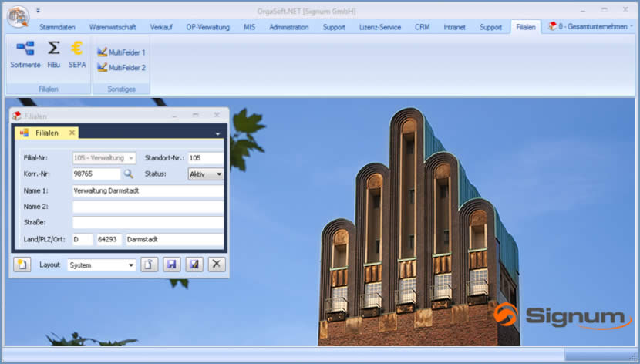640x364 pixels.
Task: Click the blue floppy disk save icon
Action: coord(172,265)
